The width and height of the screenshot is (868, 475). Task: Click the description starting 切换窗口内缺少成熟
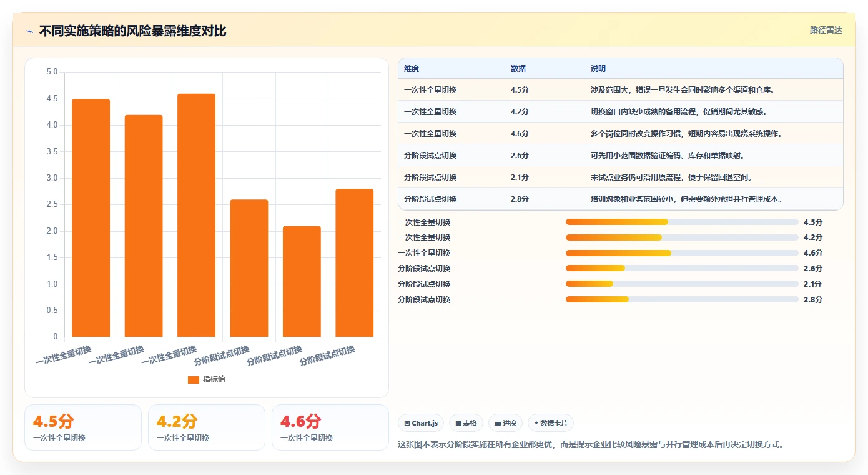pos(679,112)
